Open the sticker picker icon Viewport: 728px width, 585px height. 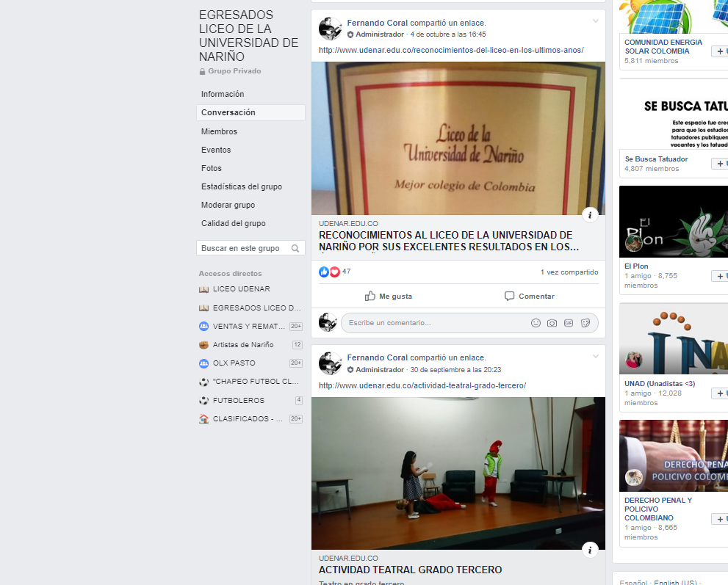coord(585,323)
